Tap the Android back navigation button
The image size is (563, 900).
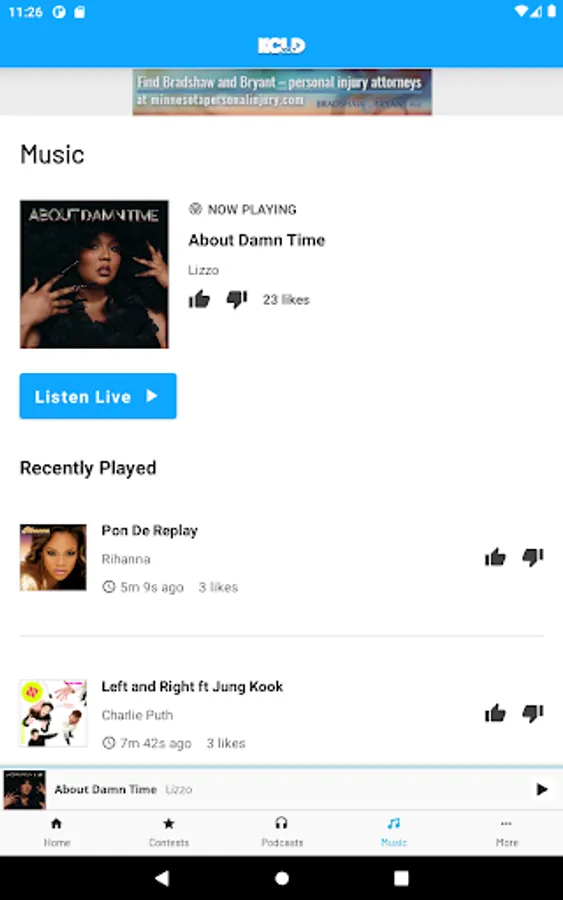162,878
